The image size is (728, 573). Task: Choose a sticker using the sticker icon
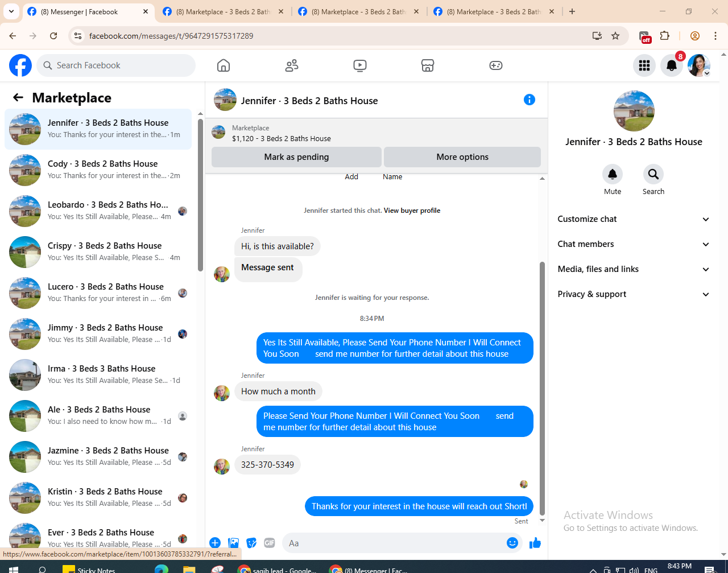coord(251,543)
